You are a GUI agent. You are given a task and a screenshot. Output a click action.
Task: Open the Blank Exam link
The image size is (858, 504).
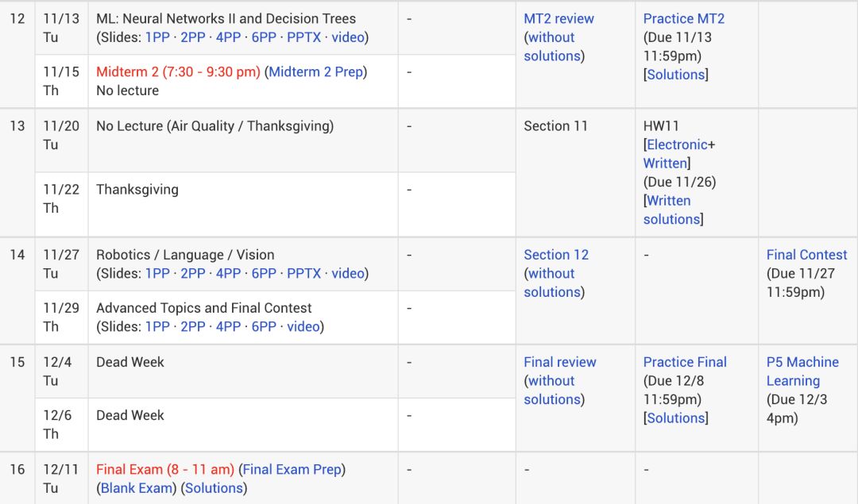pos(137,488)
